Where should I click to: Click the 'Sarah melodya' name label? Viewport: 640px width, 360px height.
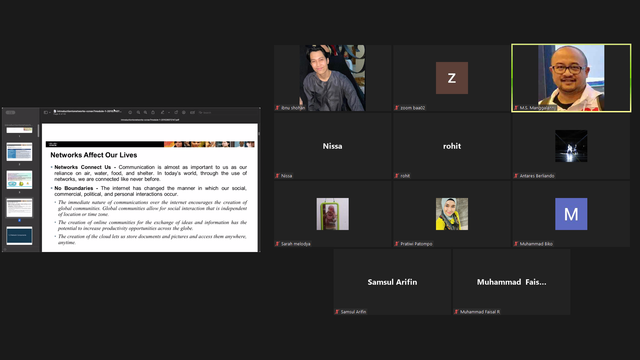(x=296, y=244)
